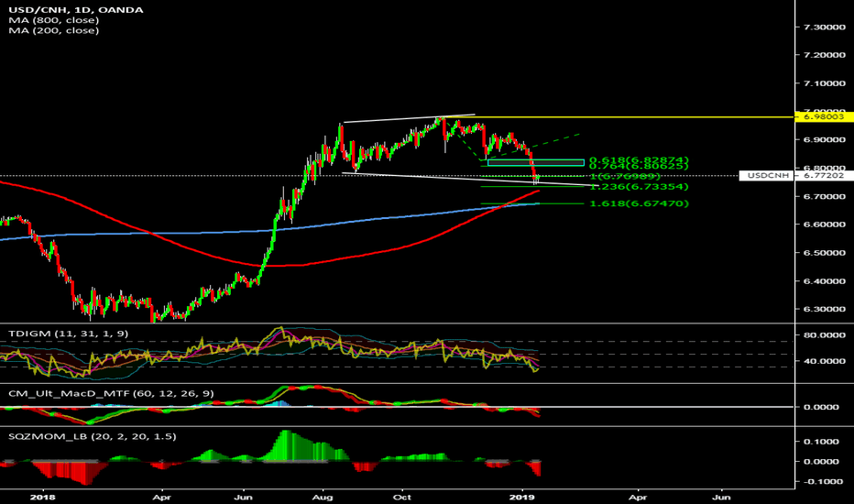Click the 2019 time axis label
854x504 pixels.
tap(523, 498)
